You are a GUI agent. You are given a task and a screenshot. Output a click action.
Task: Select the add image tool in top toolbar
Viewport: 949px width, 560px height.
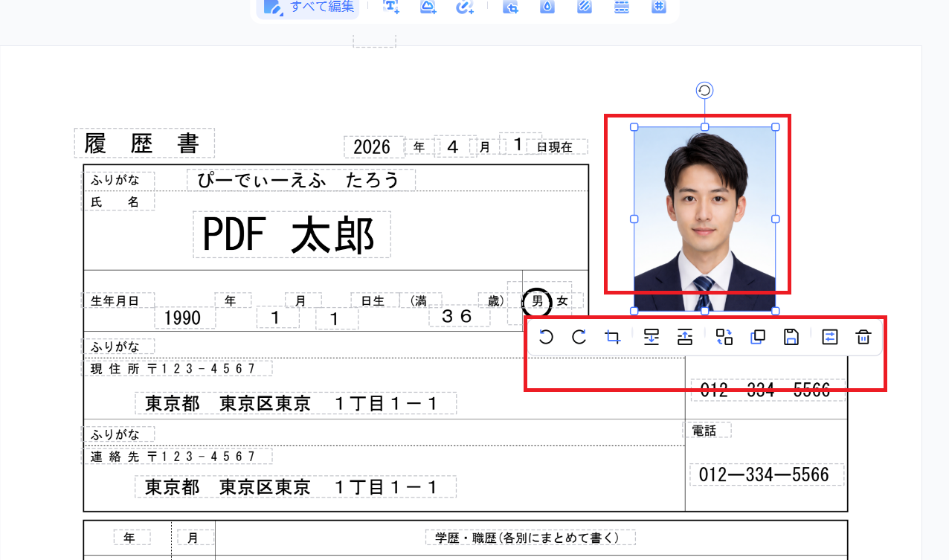click(x=428, y=7)
